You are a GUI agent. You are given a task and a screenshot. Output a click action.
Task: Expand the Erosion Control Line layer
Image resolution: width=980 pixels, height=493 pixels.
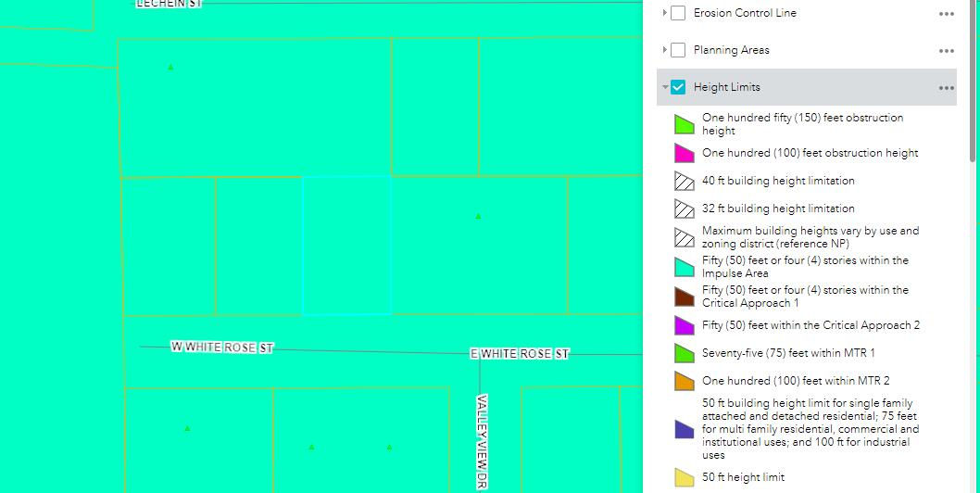tap(664, 13)
